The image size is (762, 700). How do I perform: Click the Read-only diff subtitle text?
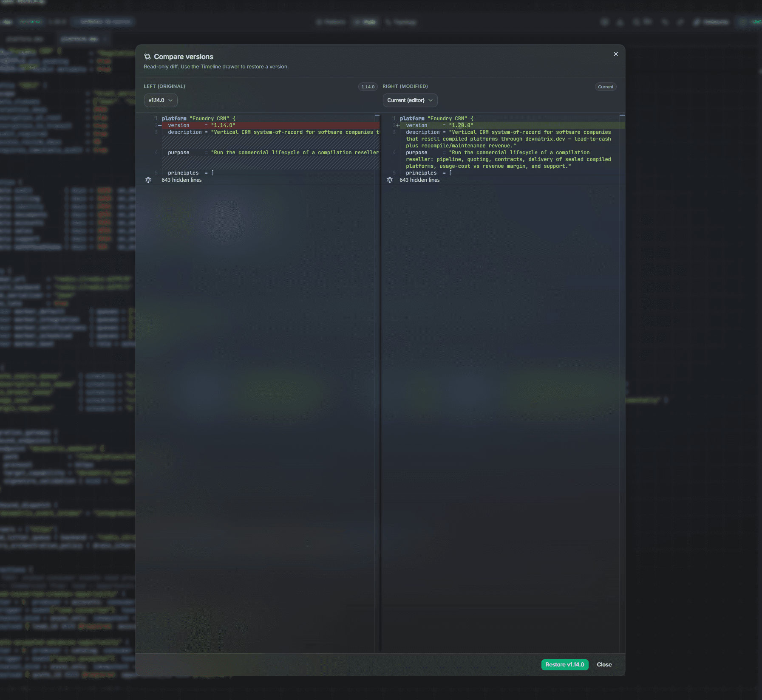coord(216,67)
